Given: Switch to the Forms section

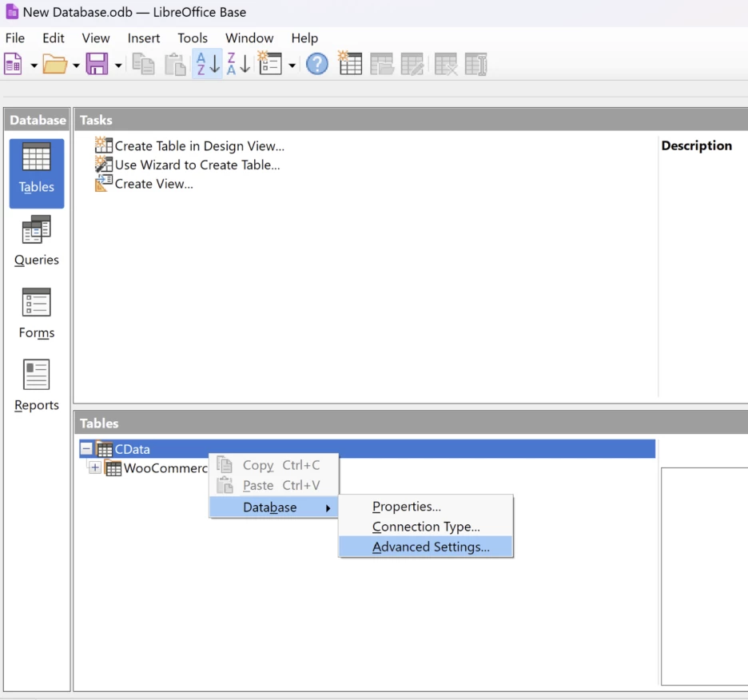Looking at the screenshot, I should [x=37, y=313].
